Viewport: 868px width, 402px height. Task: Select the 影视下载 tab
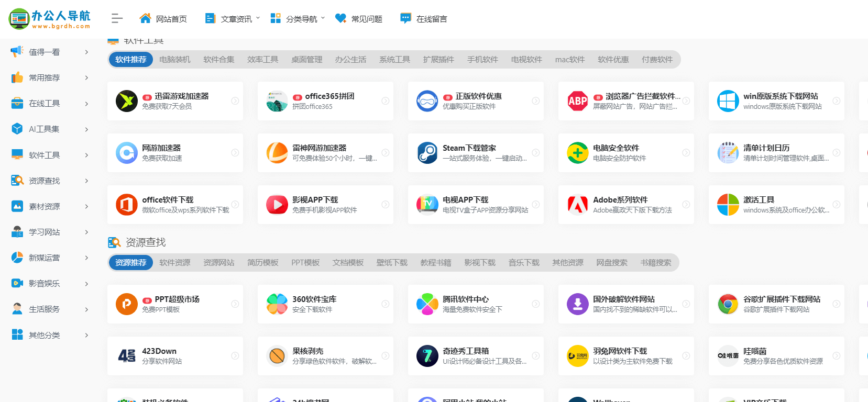[480, 263]
